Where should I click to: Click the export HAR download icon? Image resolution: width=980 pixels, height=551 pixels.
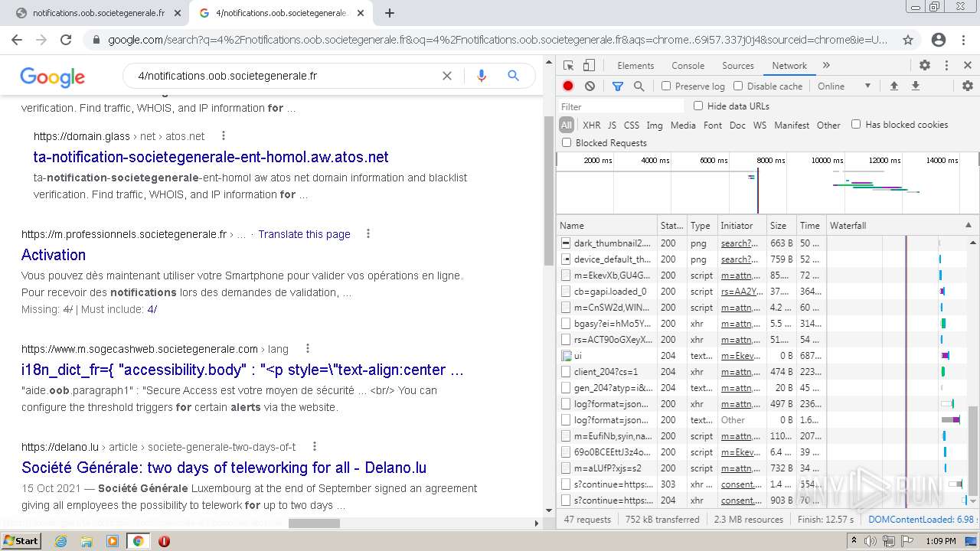click(x=915, y=86)
